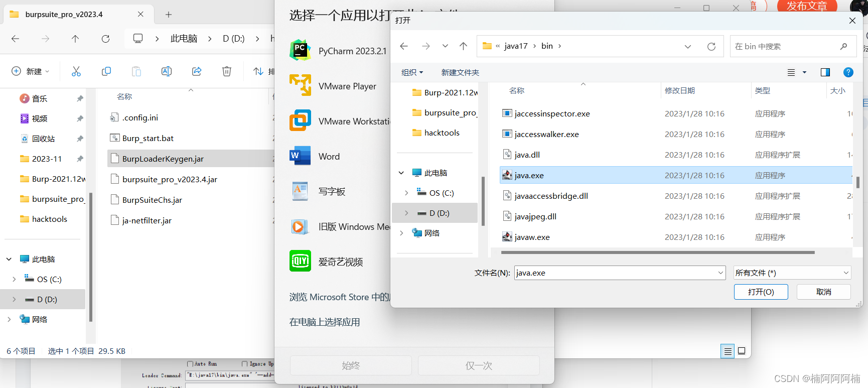The image size is (868, 388).
Task: Toggle the Ignore Update checkbox
Action: coord(245,364)
